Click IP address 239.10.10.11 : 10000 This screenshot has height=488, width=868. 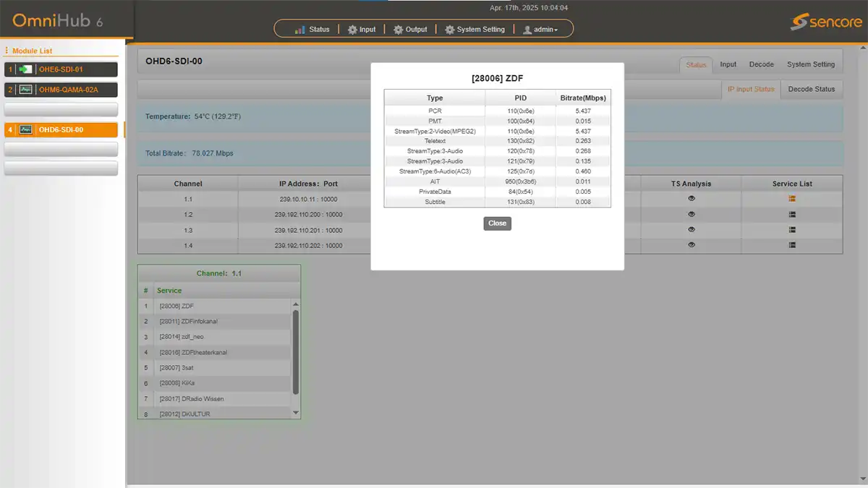[309, 199]
